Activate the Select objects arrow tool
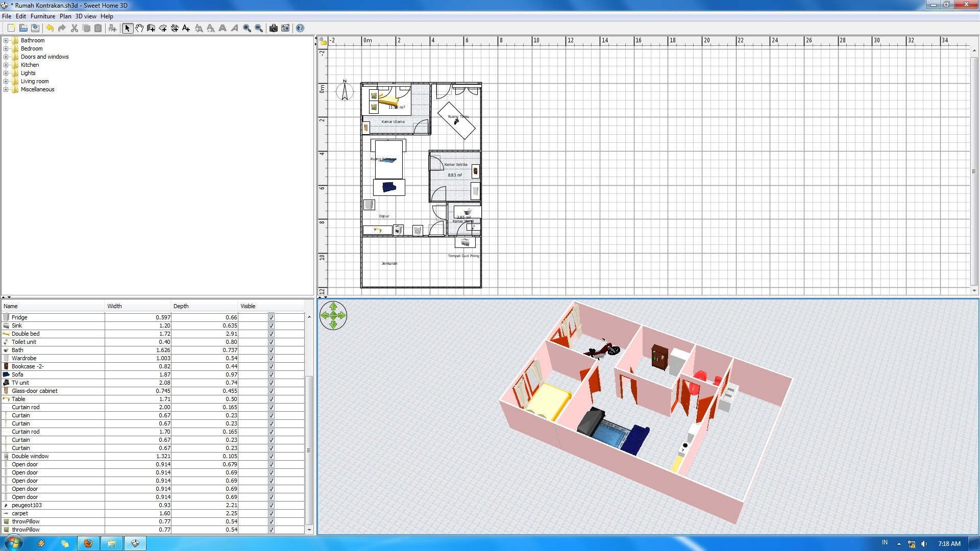Image resolution: width=980 pixels, height=551 pixels. coord(128,28)
